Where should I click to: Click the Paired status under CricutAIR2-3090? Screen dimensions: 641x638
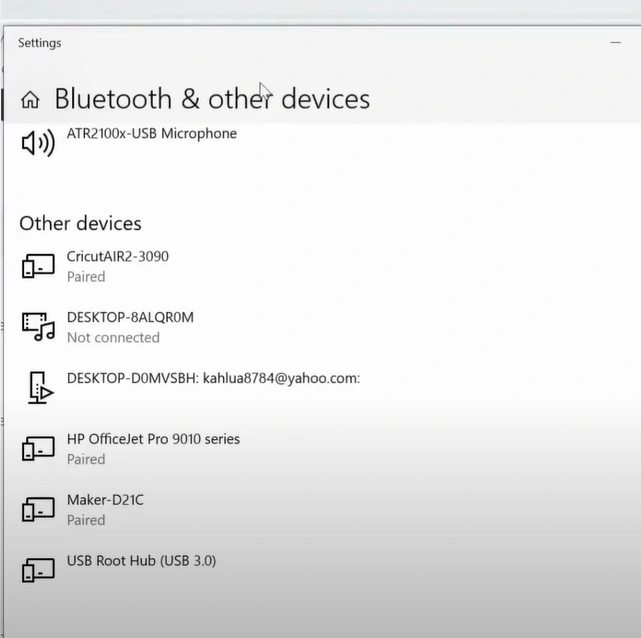click(86, 277)
